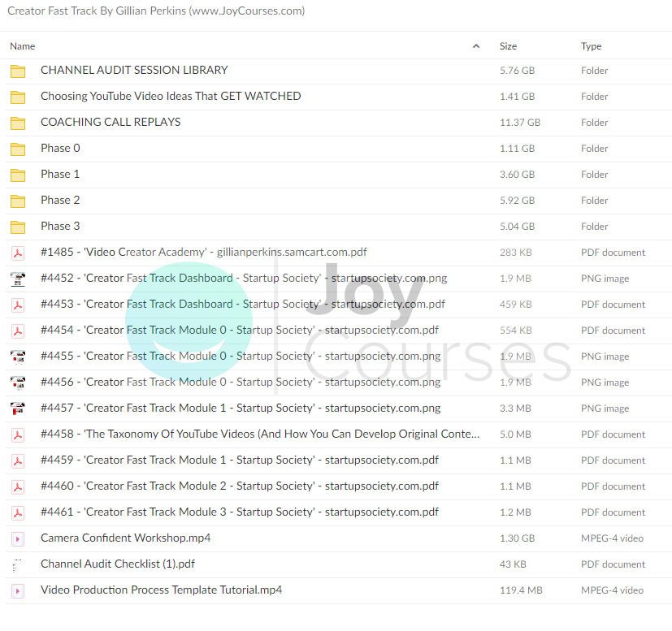The image size is (672, 631).
Task: Click PDF icon for file #4459
Action: (x=18, y=461)
